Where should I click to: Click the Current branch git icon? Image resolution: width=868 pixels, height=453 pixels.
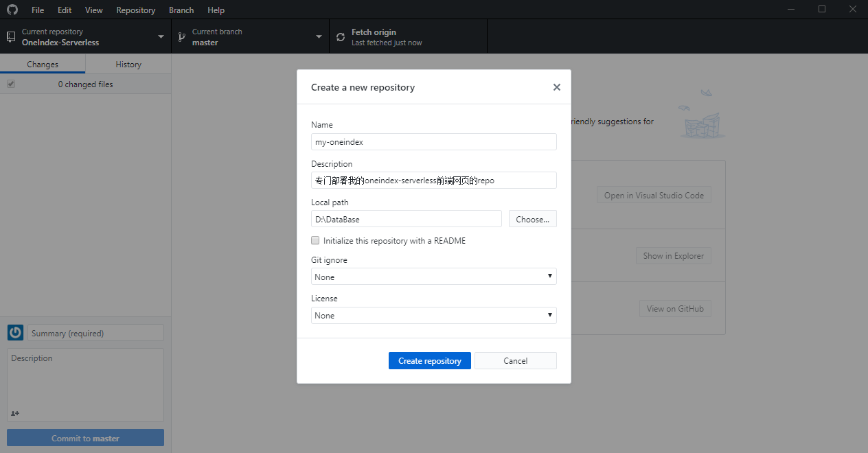click(x=182, y=37)
